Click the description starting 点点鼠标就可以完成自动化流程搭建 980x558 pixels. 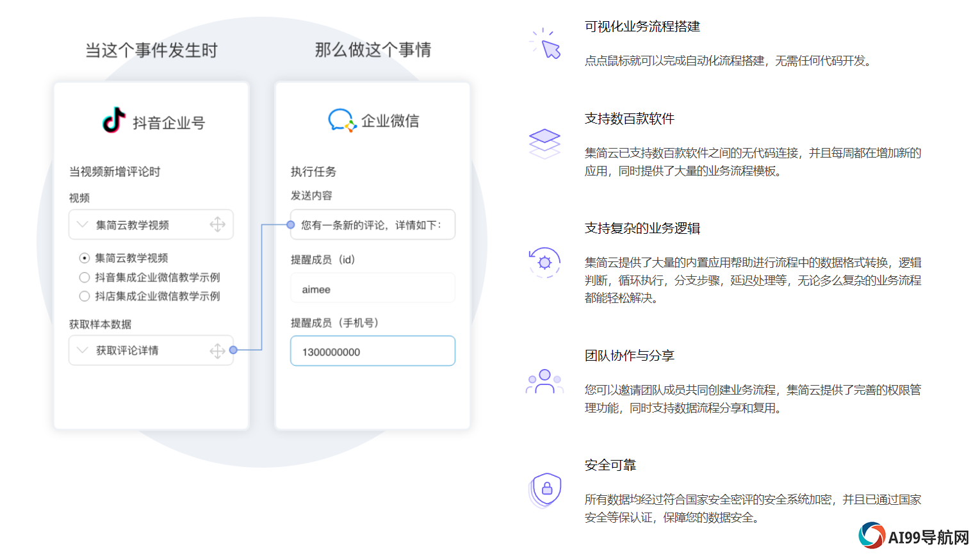(730, 61)
